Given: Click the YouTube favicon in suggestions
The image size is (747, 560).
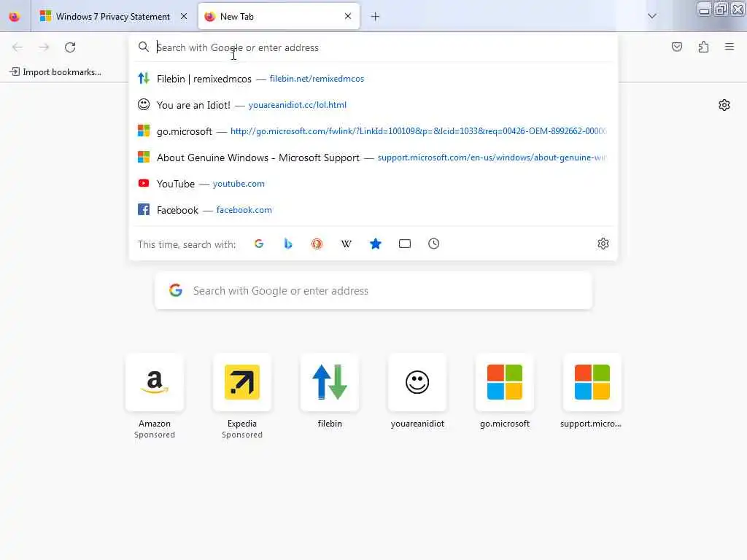Looking at the screenshot, I should (x=144, y=183).
